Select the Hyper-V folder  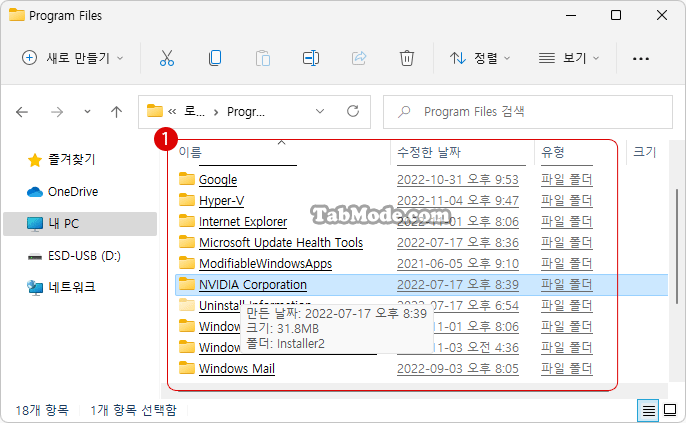(x=221, y=200)
